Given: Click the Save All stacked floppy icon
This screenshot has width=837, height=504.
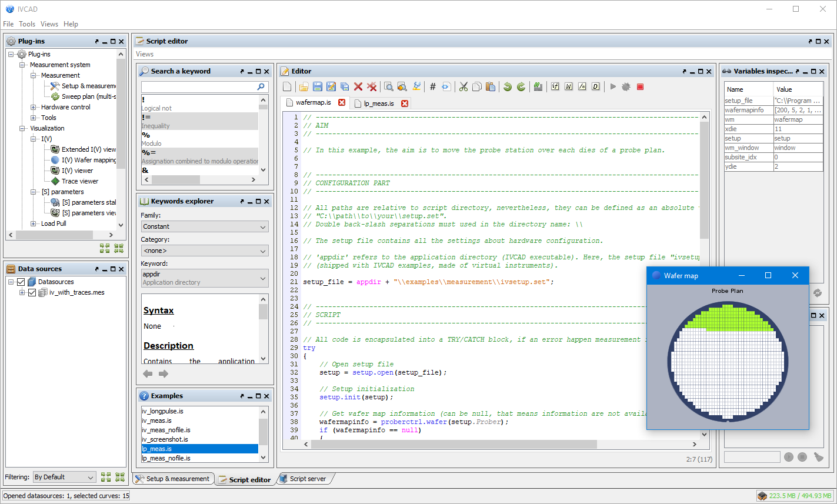Looking at the screenshot, I should (x=345, y=86).
